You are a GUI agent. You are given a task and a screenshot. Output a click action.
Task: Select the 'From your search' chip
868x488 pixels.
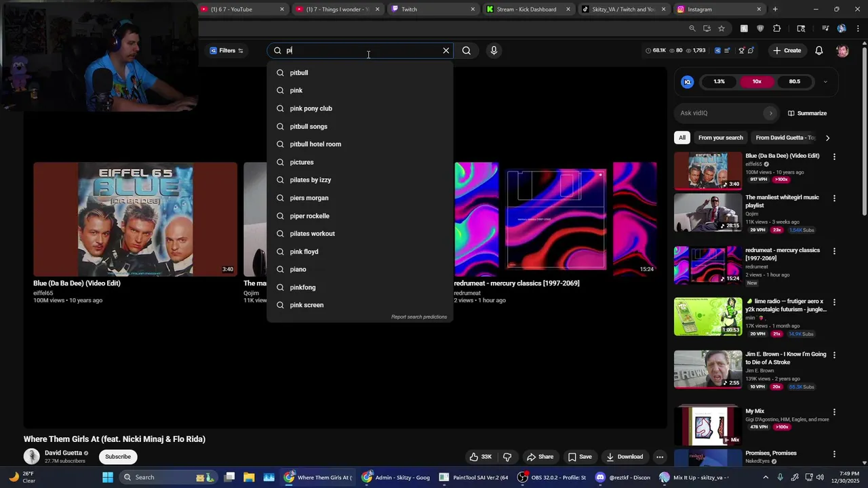click(x=721, y=138)
